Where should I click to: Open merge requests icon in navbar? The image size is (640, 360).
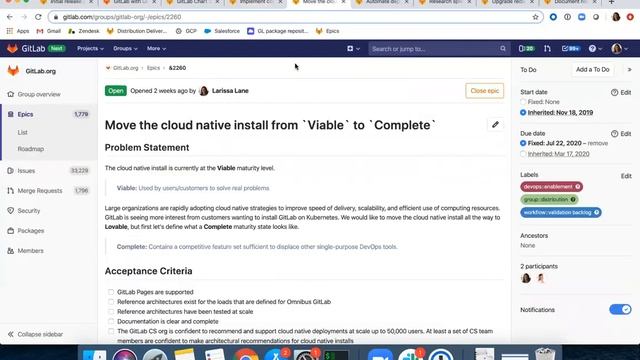click(x=547, y=49)
